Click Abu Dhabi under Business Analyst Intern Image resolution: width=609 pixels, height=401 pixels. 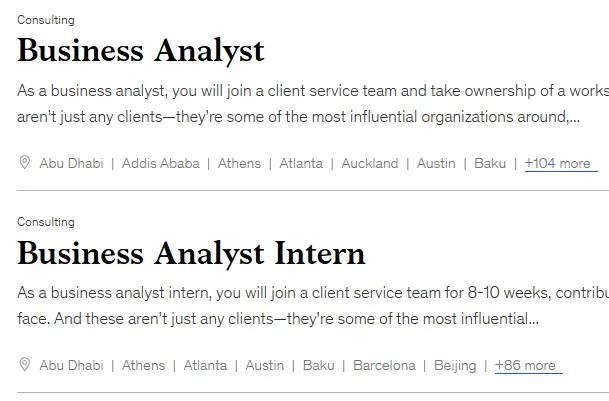click(70, 366)
